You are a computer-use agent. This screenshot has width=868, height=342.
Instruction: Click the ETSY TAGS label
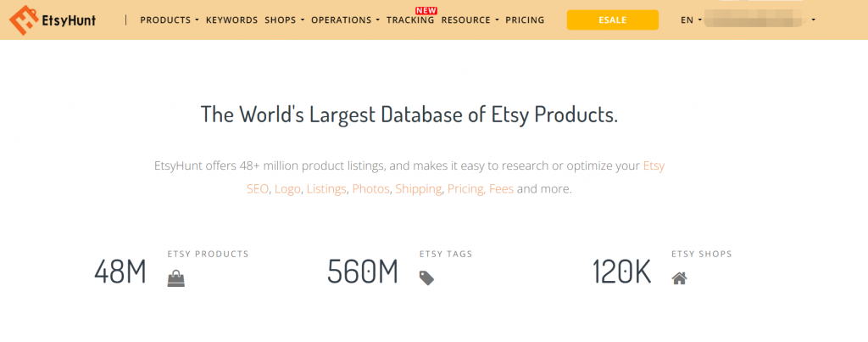pyautogui.click(x=446, y=254)
